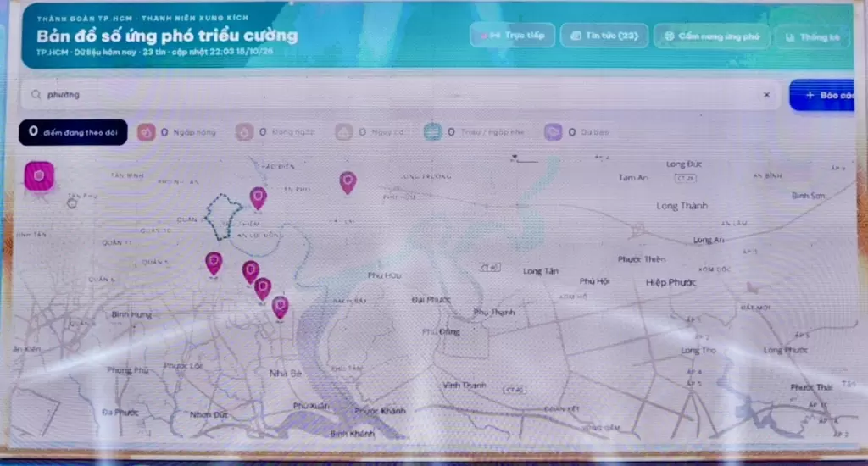Click the blue Báo cáo report button
The height and width of the screenshot is (466, 868).
click(822, 95)
